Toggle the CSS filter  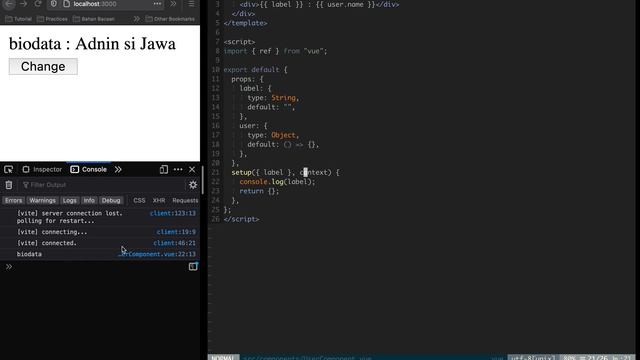point(139,200)
